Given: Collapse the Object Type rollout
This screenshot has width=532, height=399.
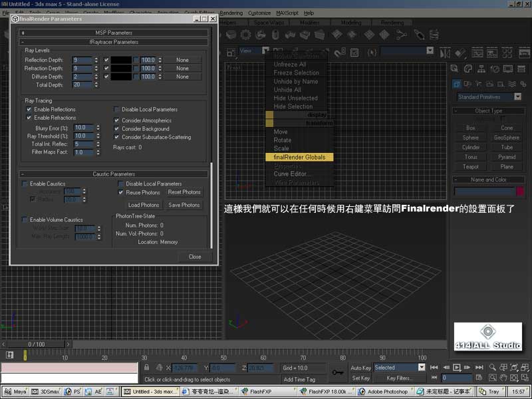Looking at the screenshot, I should click(489, 110).
